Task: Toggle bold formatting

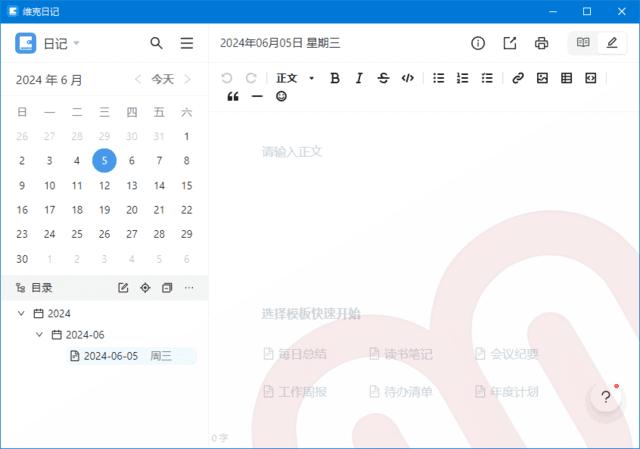Action: click(x=335, y=78)
